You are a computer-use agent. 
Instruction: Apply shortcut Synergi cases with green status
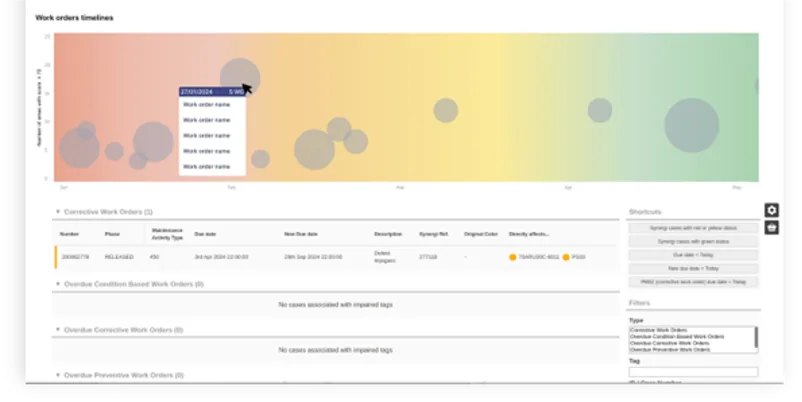click(693, 241)
